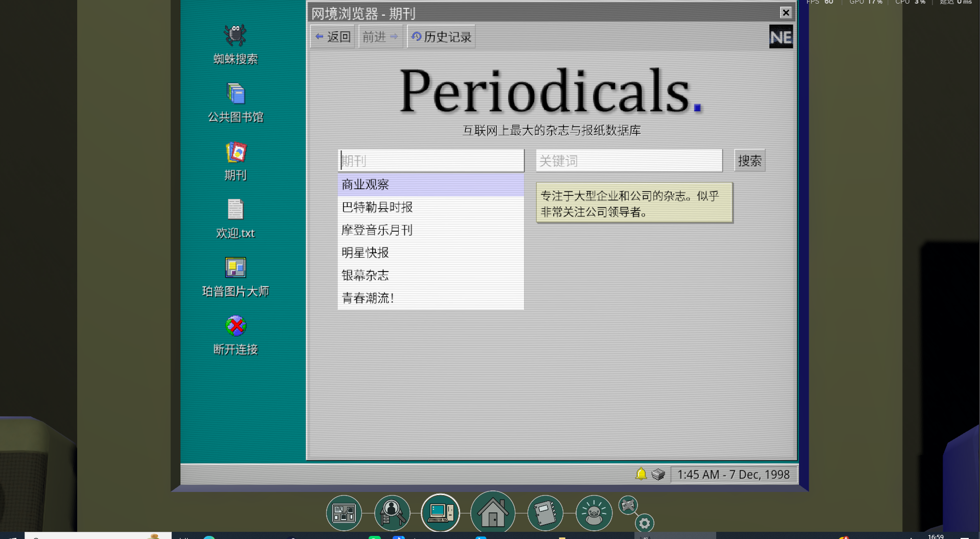This screenshot has width=980, height=539.
Task: Open the home icon in the bottom dock
Action: pos(492,512)
